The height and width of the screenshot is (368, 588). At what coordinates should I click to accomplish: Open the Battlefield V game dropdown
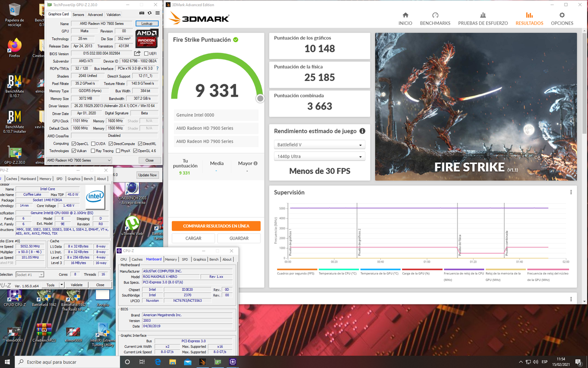click(x=319, y=145)
